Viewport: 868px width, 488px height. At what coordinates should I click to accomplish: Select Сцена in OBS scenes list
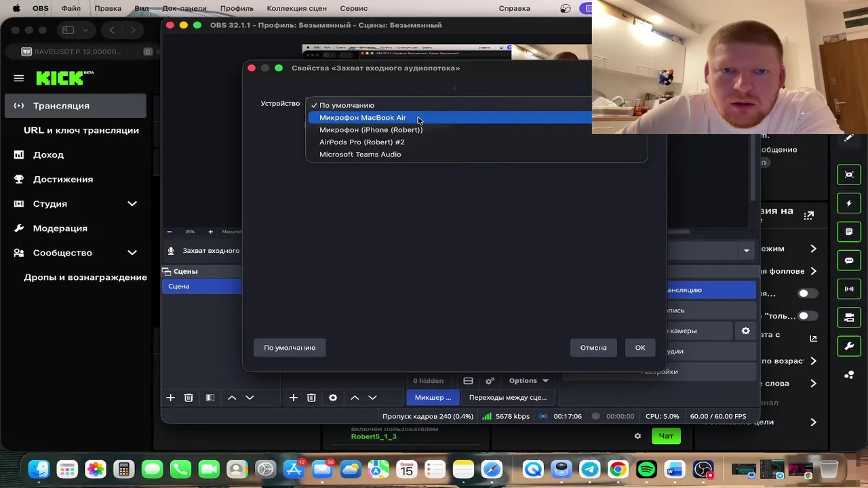point(201,286)
